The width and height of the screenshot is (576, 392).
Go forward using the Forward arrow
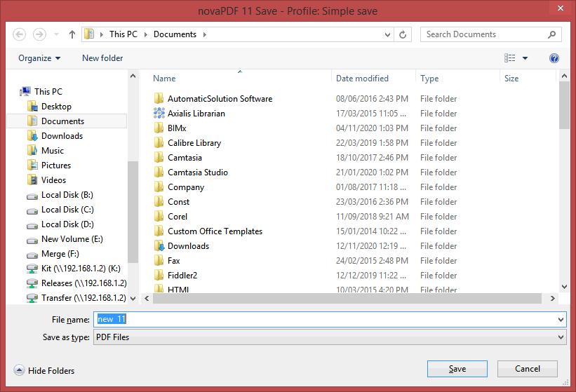click(x=39, y=34)
